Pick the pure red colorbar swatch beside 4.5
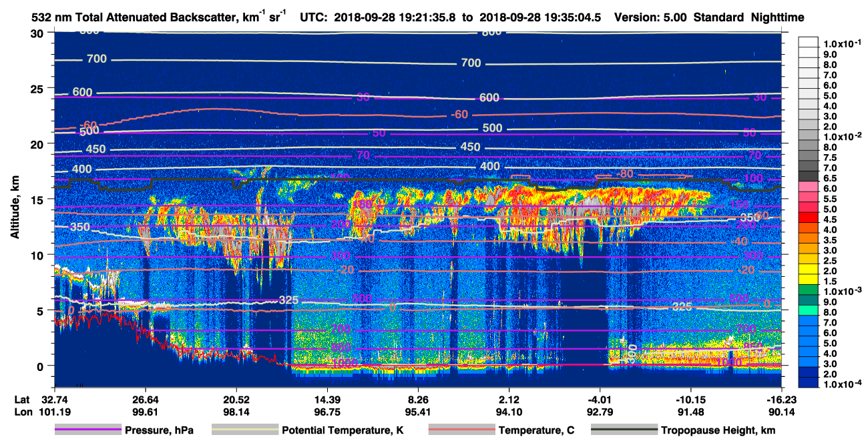The width and height of the screenshot is (868, 445). (x=808, y=219)
